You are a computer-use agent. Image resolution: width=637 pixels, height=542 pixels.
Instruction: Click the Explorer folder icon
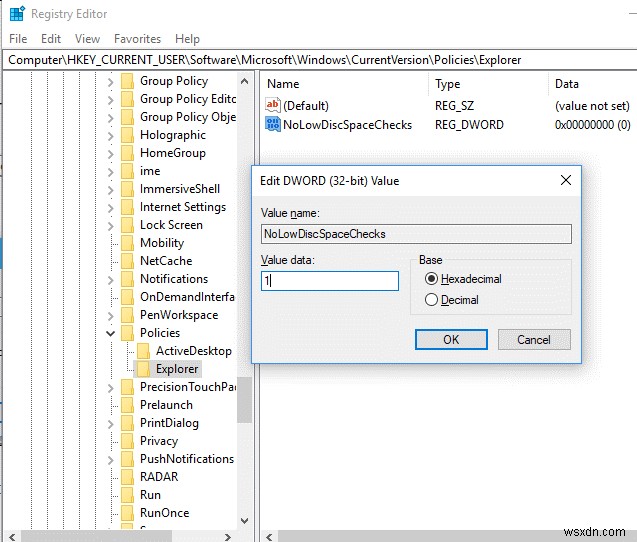[143, 369]
